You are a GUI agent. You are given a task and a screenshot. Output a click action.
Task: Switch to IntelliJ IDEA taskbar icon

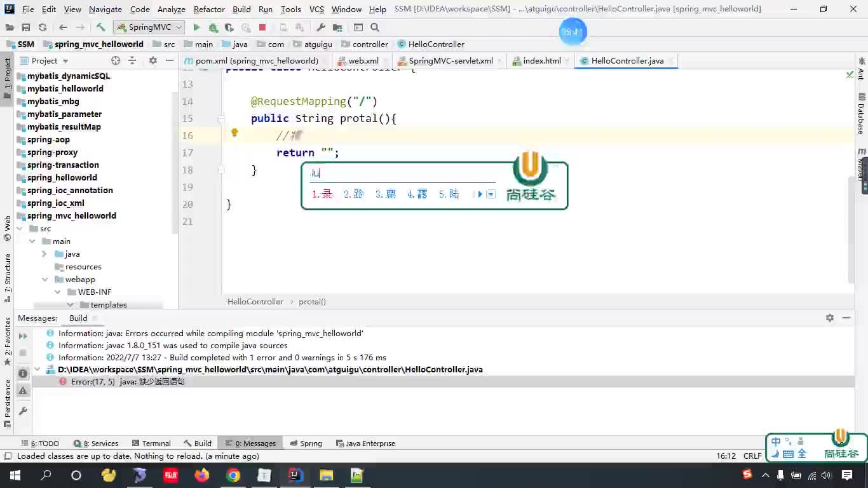point(295,475)
